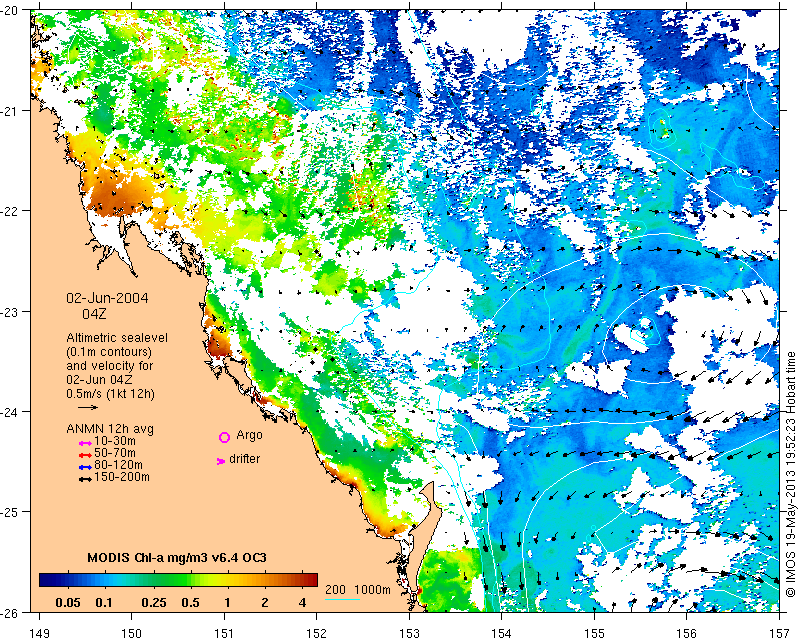Click the 'ANMN 12h avg' heading
800x640 pixels.
(x=110, y=429)
